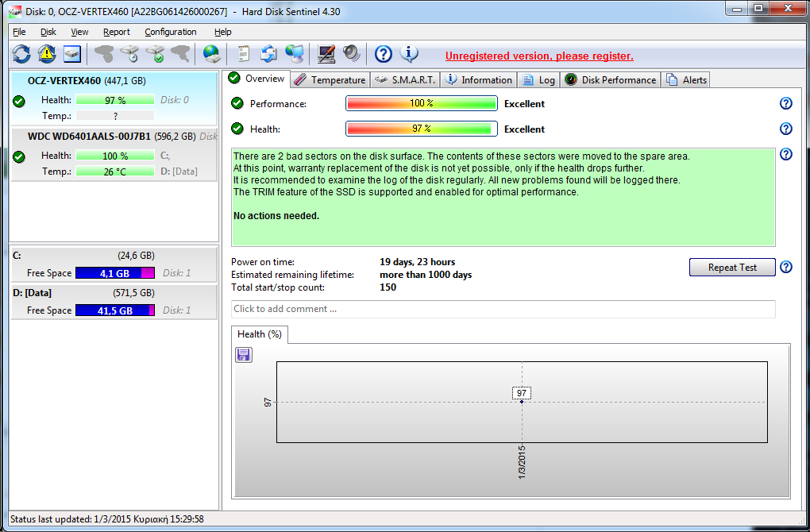This screenshot has height=532, width=810.
Task: Click the Unregistered version, please register link
Action: (x=539, y=56)
